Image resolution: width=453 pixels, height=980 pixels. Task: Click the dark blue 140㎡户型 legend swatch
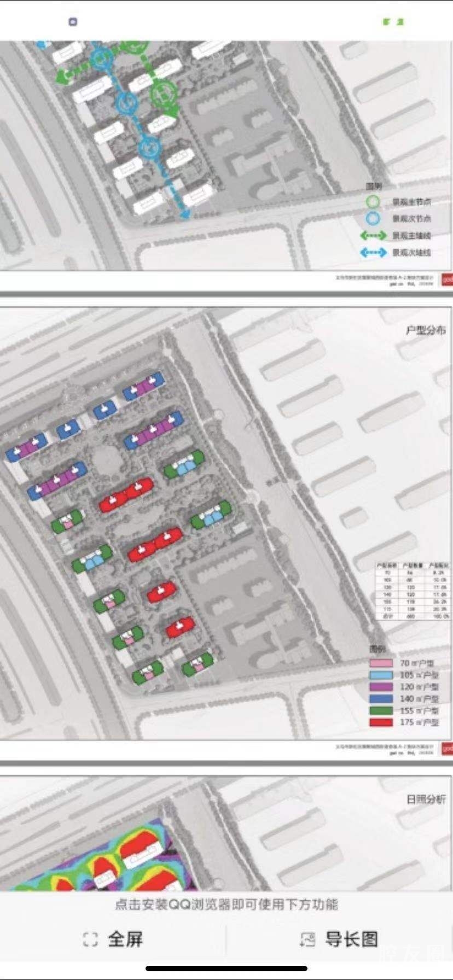click(381, 698)
